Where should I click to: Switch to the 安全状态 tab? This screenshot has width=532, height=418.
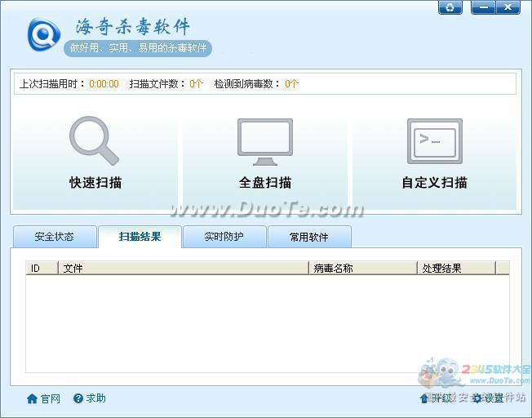[x=54, y=237]
